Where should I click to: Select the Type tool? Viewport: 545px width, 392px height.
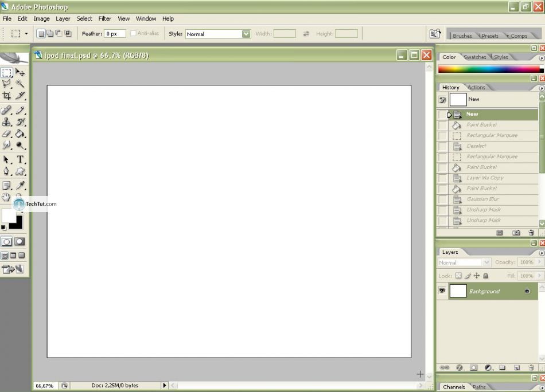point(20,160)
